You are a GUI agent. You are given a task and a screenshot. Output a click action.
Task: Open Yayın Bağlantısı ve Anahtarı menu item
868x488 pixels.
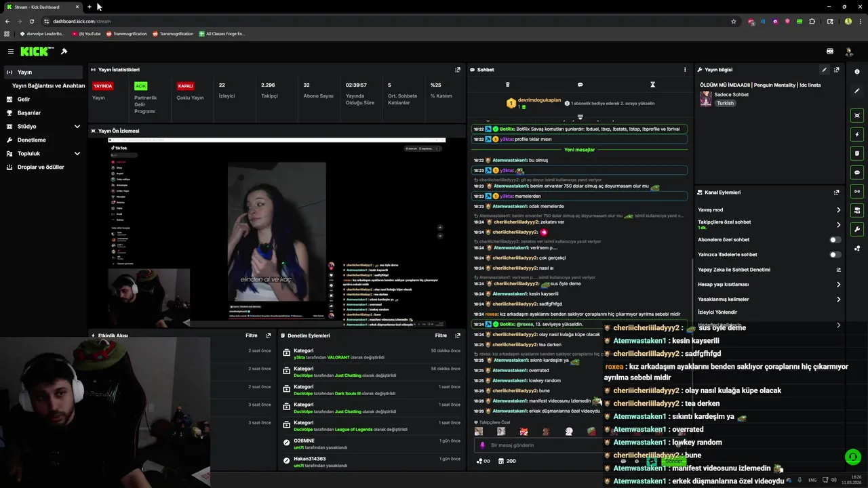[48, 86]
